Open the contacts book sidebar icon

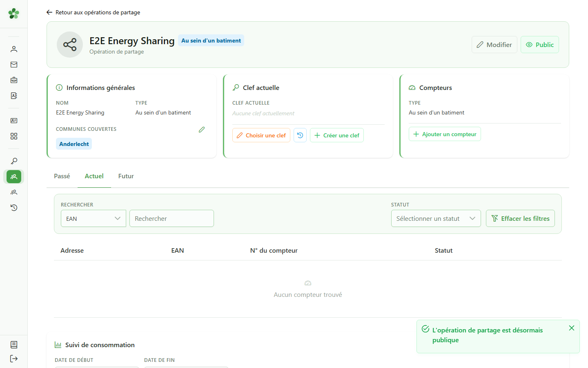point(14,96)
